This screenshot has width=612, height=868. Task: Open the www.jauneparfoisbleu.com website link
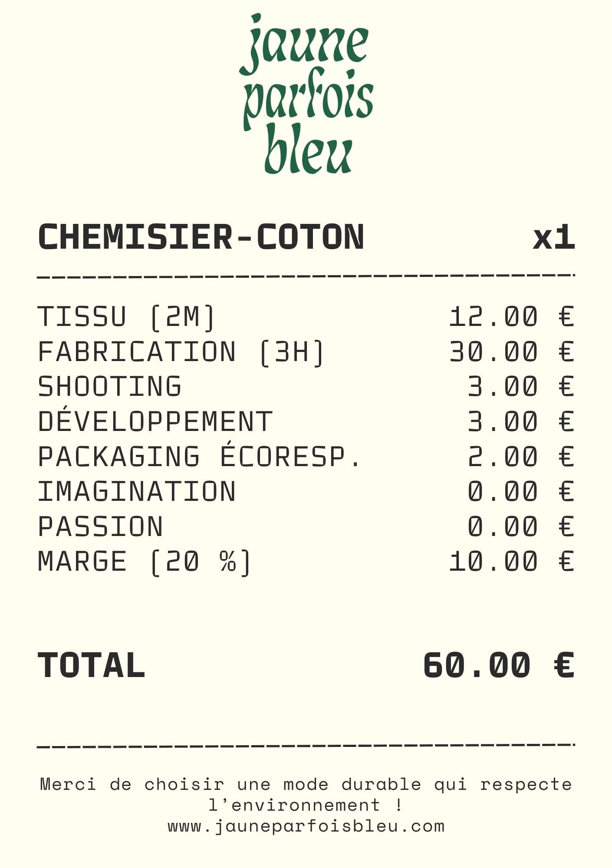[x=306, y=826]
